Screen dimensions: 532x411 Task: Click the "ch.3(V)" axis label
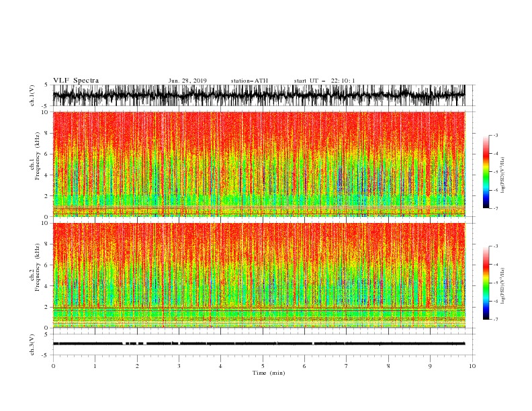pos(32,345)
